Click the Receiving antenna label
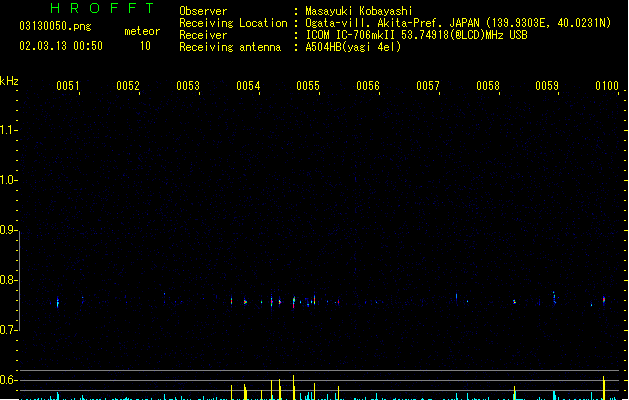 coord(230,47)
